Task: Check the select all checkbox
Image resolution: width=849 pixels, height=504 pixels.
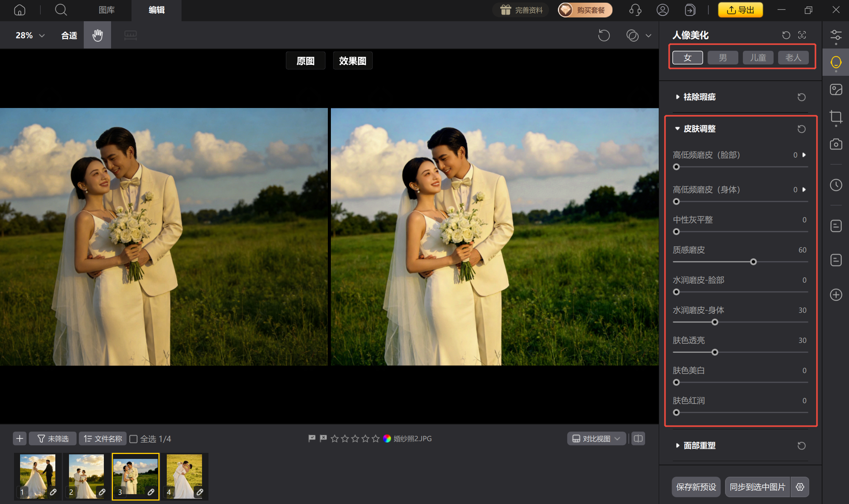Action: coord(133,439)
